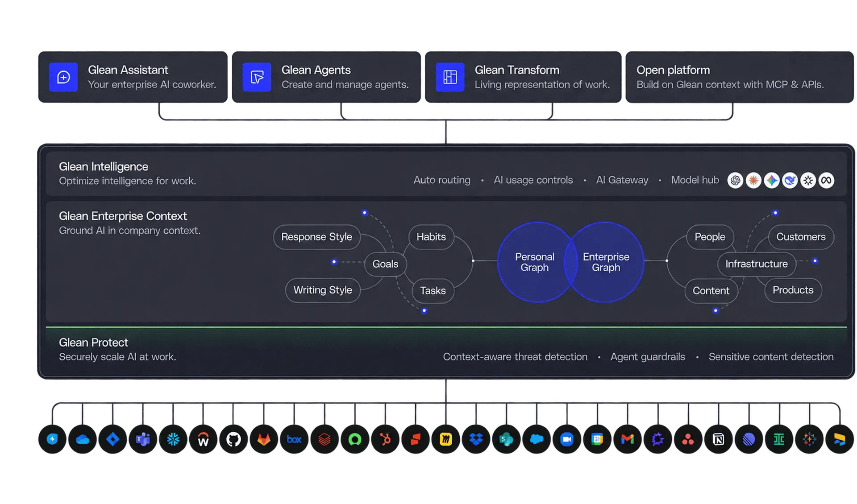The width and height of the screenshot is (857, 504).
Task: Select the Meta infinity logo
Action: 826,180
